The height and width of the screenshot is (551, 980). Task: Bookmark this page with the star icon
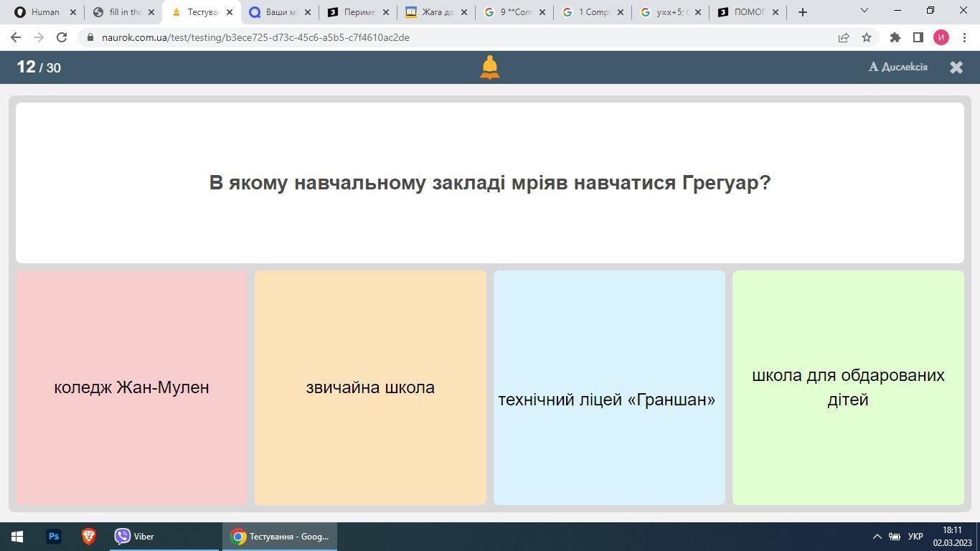[867, 37]
